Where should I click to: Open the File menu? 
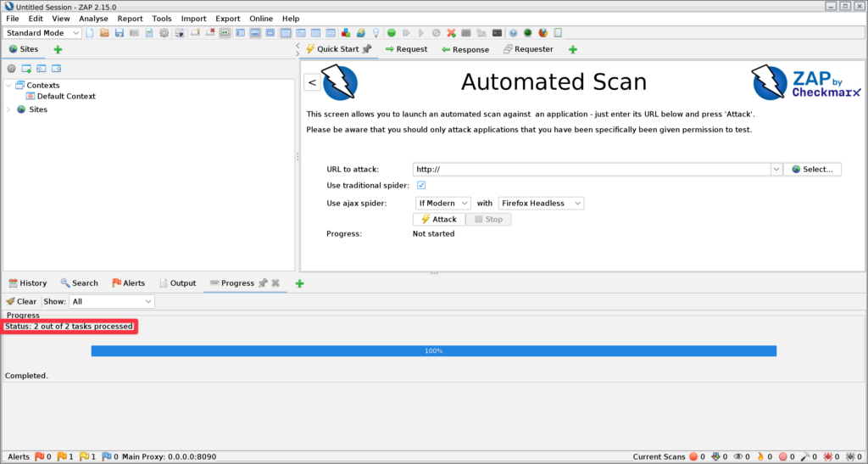click(x=12, y=19)
